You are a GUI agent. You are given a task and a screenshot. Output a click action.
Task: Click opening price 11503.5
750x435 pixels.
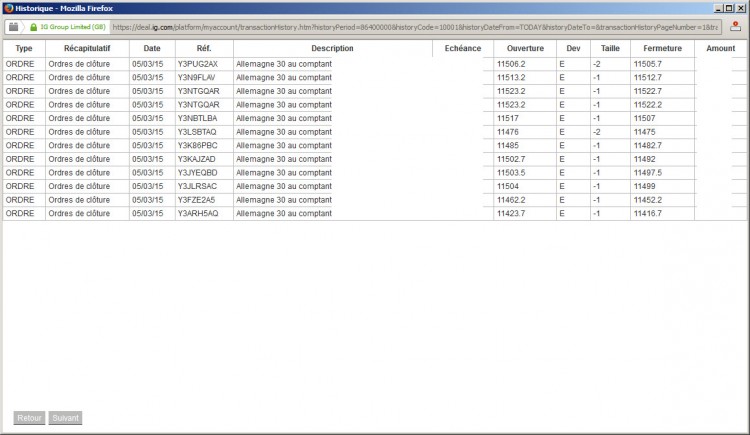(x=511, y=173)
